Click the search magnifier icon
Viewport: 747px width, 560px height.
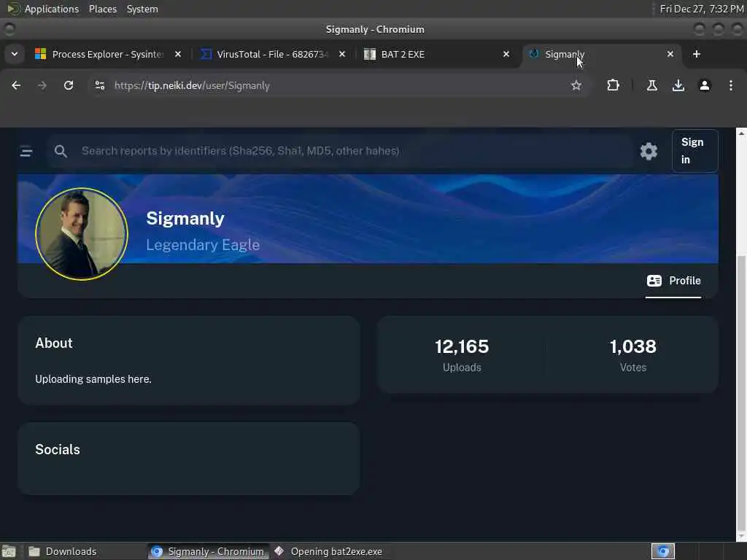[61, 152]
